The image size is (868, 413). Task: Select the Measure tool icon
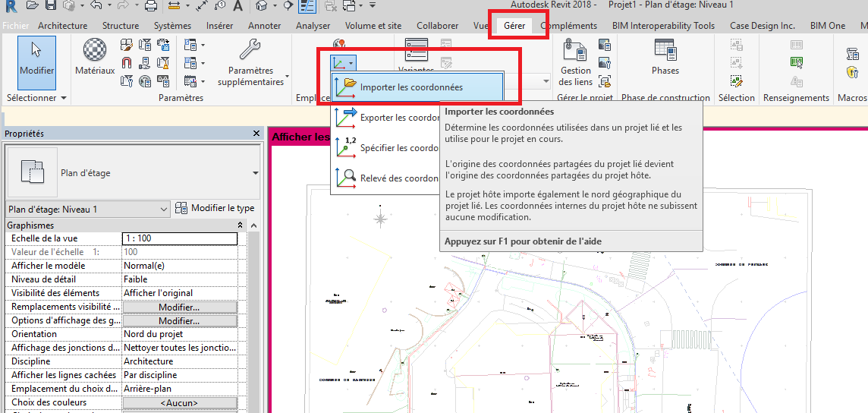tap(175, 6)
